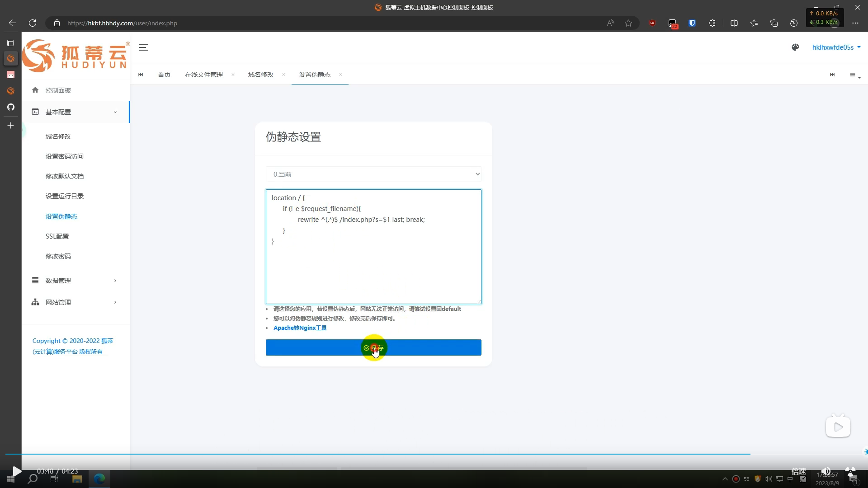This screenshot has height=488, width=868.
Task: Switch to the 域名修改 tab
Action: click(260, 75)
